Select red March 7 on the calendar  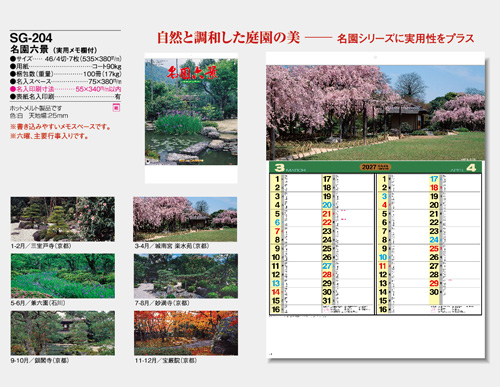277,231
